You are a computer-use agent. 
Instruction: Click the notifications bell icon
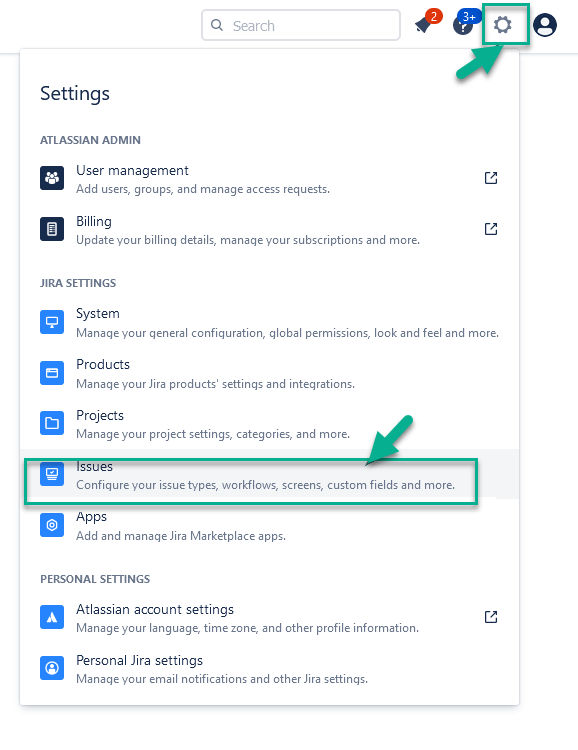coord(424,24)
